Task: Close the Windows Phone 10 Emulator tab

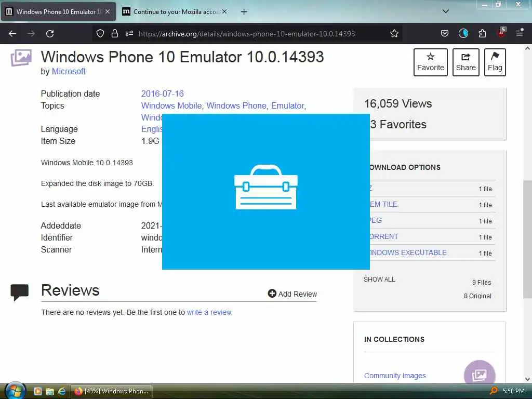Action: [108, 11]
